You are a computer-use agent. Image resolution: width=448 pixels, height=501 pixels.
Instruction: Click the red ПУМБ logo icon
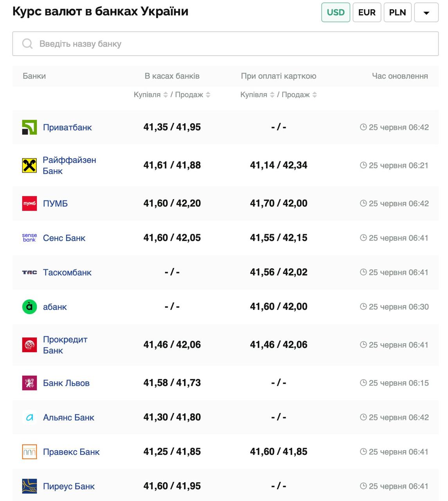(29, 204)
